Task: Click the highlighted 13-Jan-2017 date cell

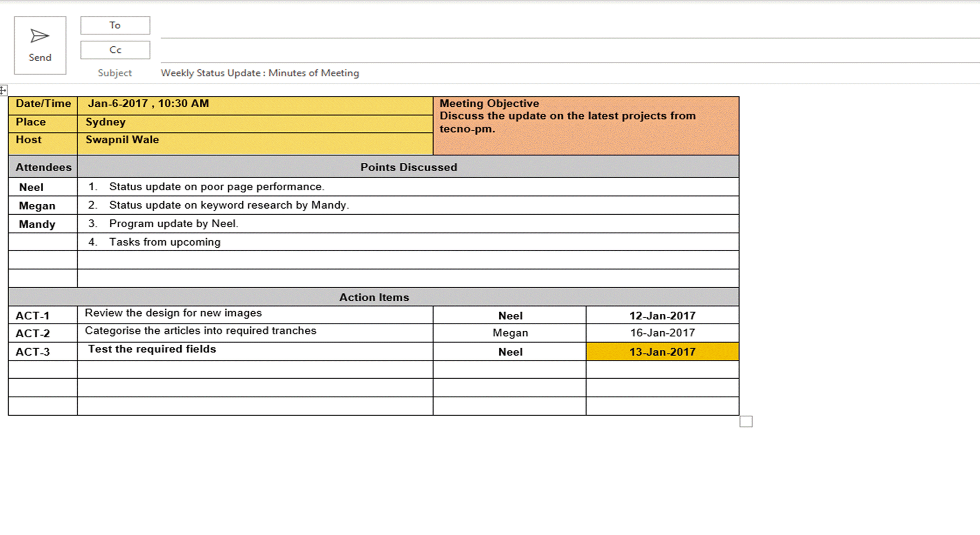Action: [x=662, y=351]
